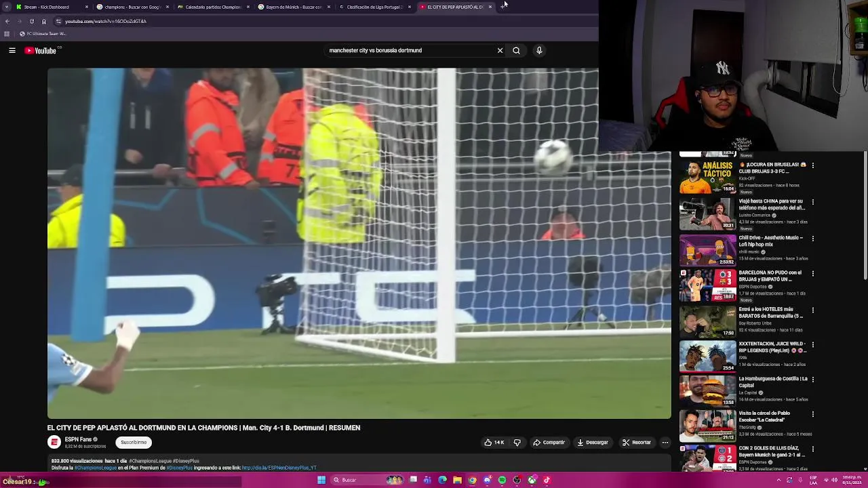Screen dimensions: 868x488
Task: Open the browser apps grid shortcut
Action: pos(7,34)
